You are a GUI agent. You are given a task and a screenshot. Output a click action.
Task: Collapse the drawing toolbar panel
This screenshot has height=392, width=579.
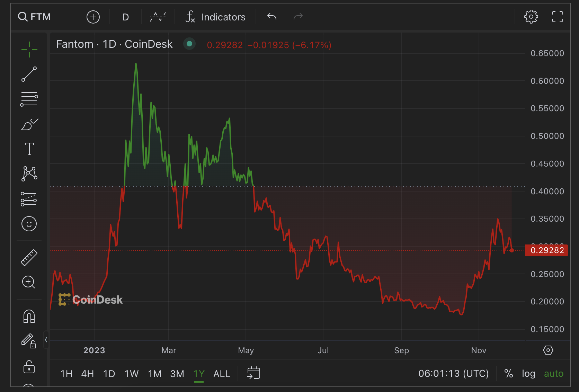tap(46, 340)
